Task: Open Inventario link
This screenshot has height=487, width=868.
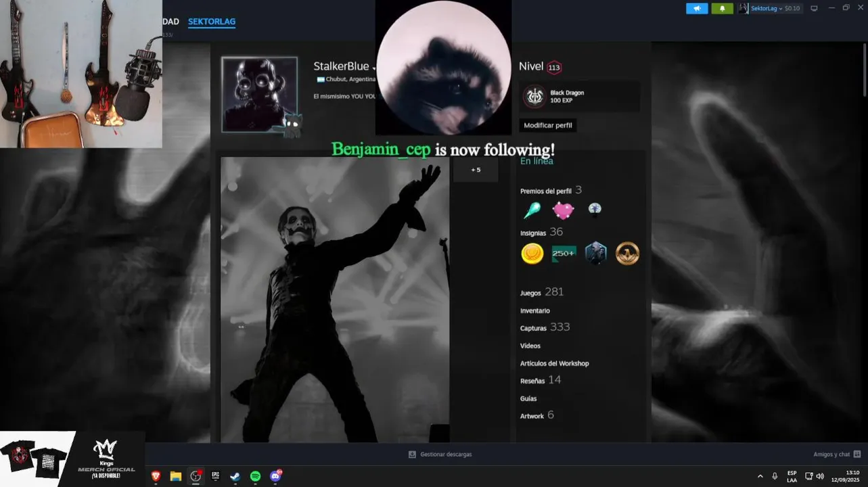Action: (535, 310)
